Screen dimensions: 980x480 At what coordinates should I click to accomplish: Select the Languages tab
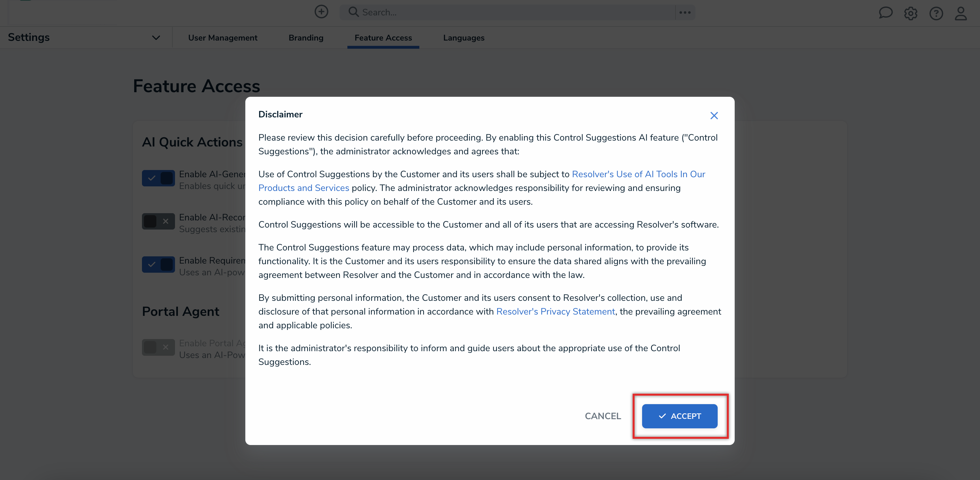click(464, 38)
